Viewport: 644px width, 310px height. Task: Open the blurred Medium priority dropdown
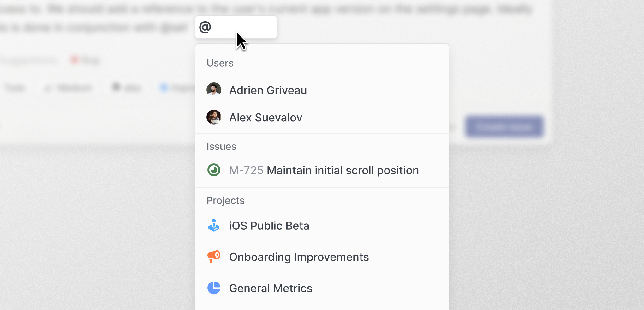click(x=70, y=88)
